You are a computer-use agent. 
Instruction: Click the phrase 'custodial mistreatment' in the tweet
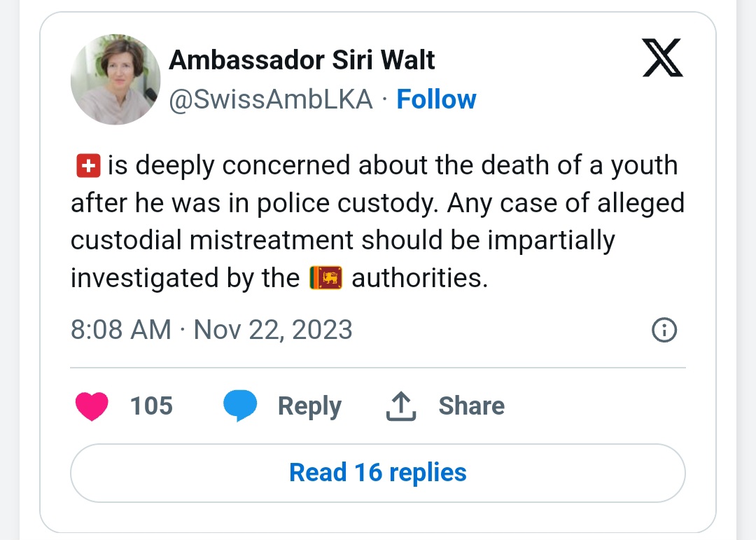point(212,240)
